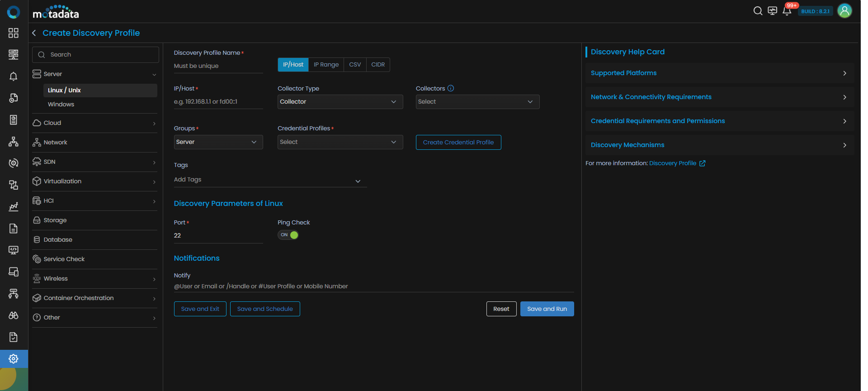Turn off the Ping Check toggle
868x391 pixels.
288,235
